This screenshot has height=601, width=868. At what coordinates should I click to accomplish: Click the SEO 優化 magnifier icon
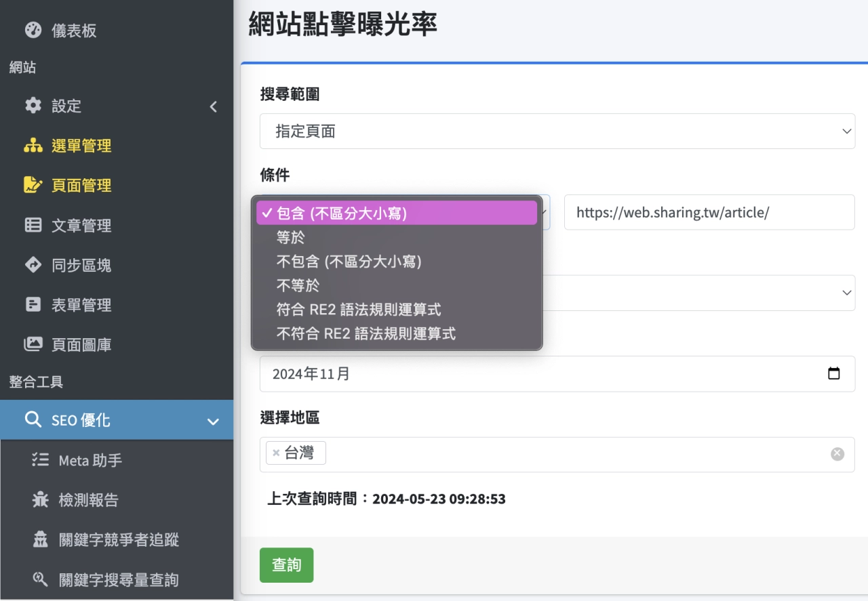coord(33,419)
